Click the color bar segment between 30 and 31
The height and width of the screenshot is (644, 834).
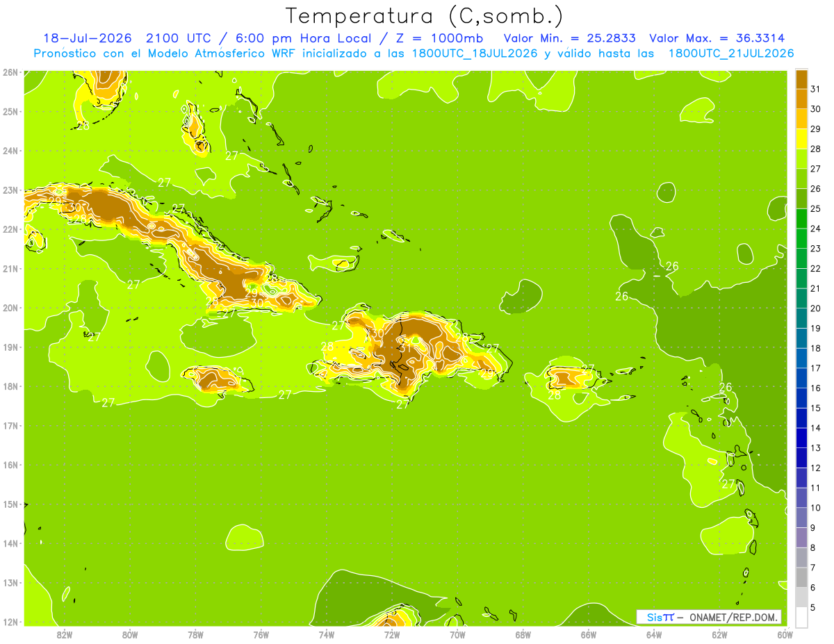click(801, 99)
